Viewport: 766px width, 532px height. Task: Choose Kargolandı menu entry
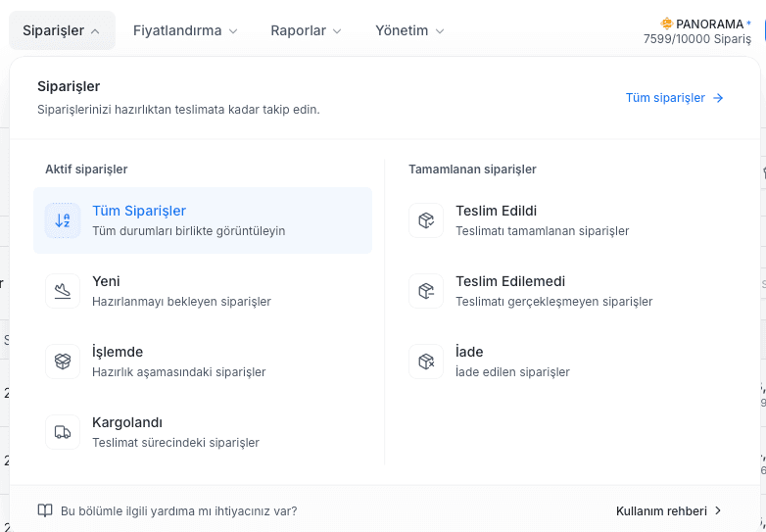[203, 432]
